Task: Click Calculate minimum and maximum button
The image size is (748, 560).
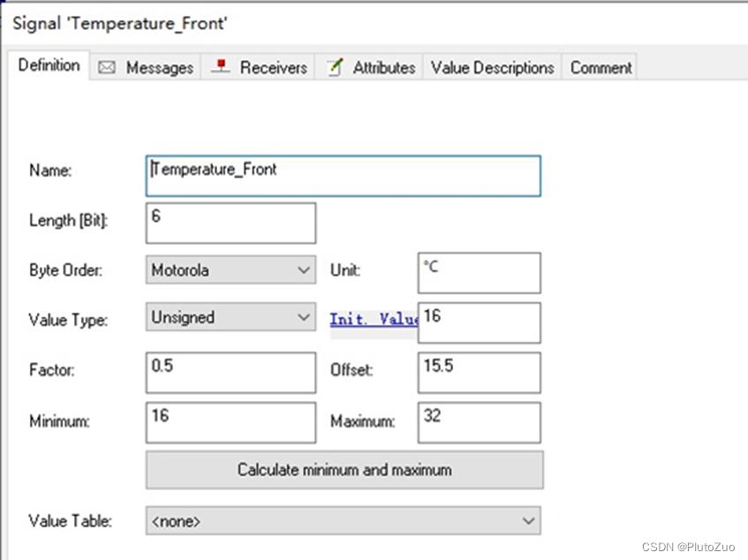Action: click(344, 470)
